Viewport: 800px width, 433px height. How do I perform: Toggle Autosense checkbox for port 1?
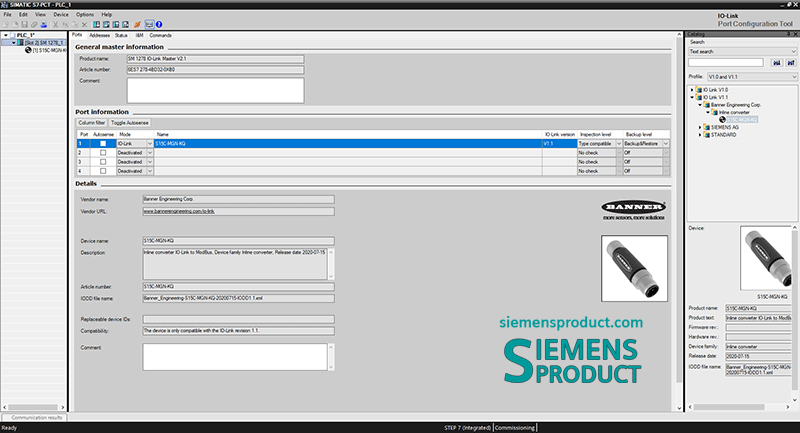(103, 144)
